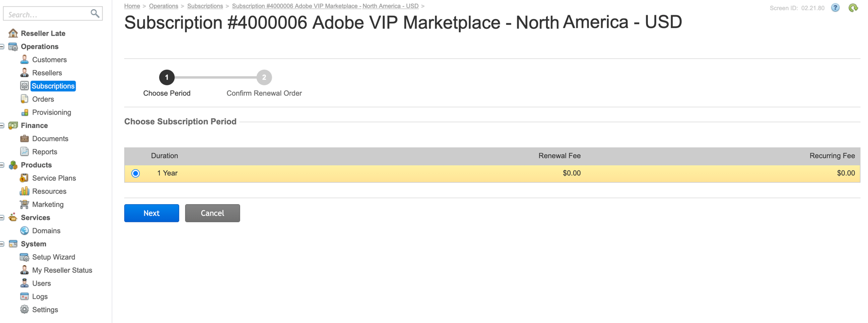
Task: Click the green refresh icon
Action: (853, 8)
